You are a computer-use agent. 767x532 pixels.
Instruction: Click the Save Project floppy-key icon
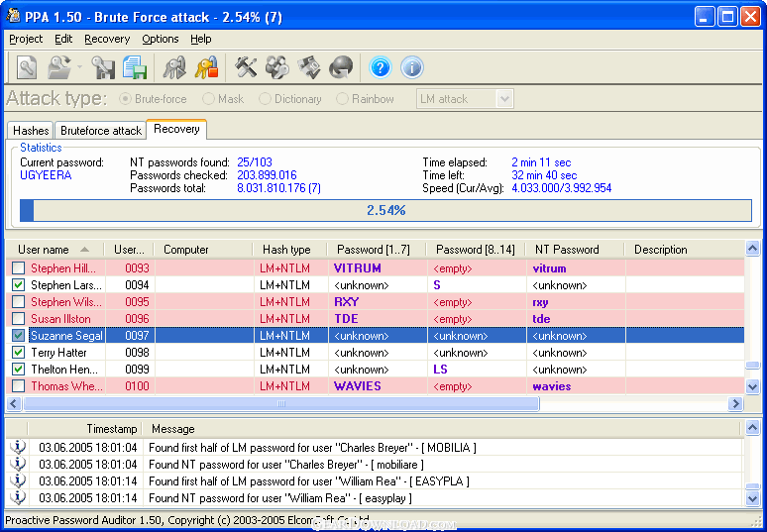point(103,67)
